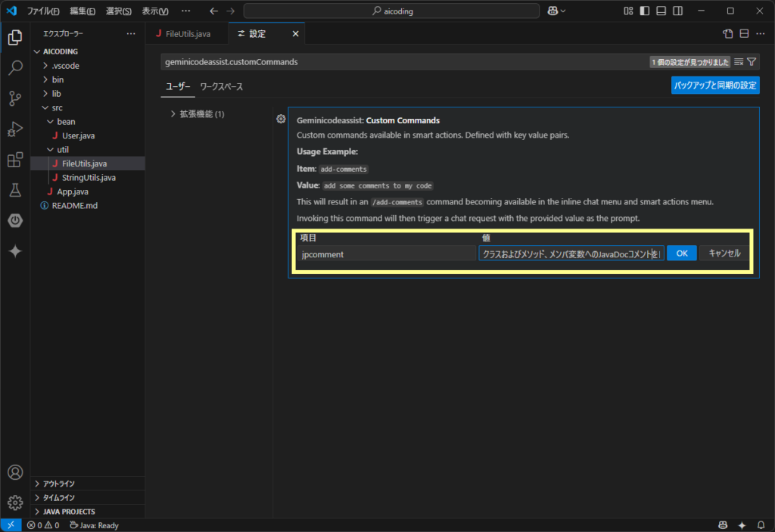Open the customize layout icon
Screen dimensions: 775x532
(x=628, y=11)
